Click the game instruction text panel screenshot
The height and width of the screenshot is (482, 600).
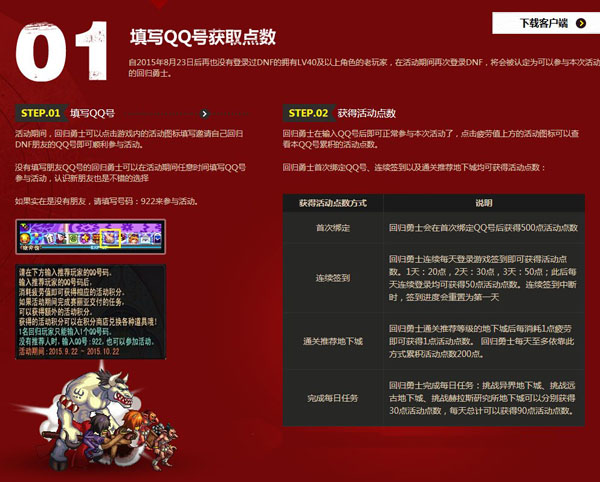click(x=91, y=311)
